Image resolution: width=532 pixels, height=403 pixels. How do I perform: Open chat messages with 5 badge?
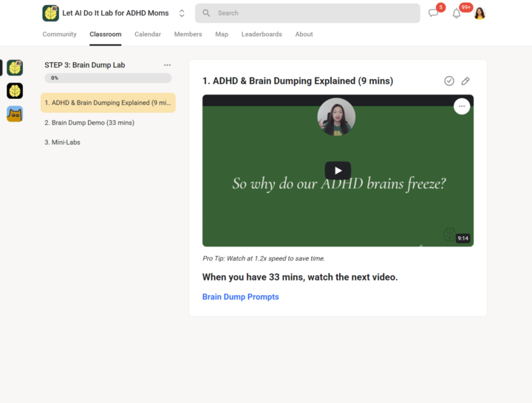434,13
